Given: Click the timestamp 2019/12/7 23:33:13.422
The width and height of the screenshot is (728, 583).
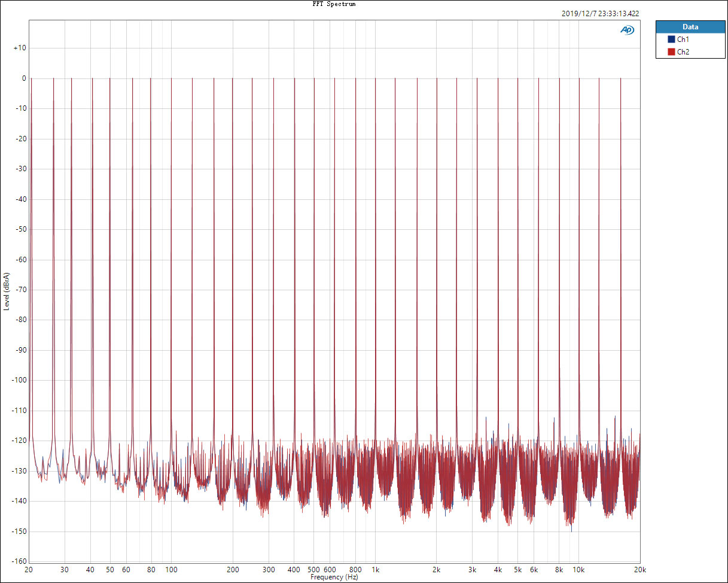Looking at the screenshot, I should point(601,13).
